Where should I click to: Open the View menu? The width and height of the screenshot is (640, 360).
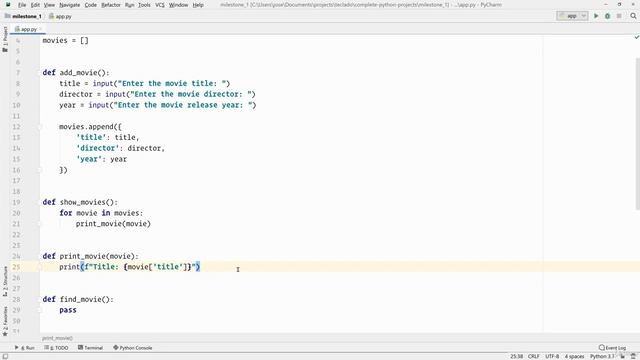coord(49,5)
